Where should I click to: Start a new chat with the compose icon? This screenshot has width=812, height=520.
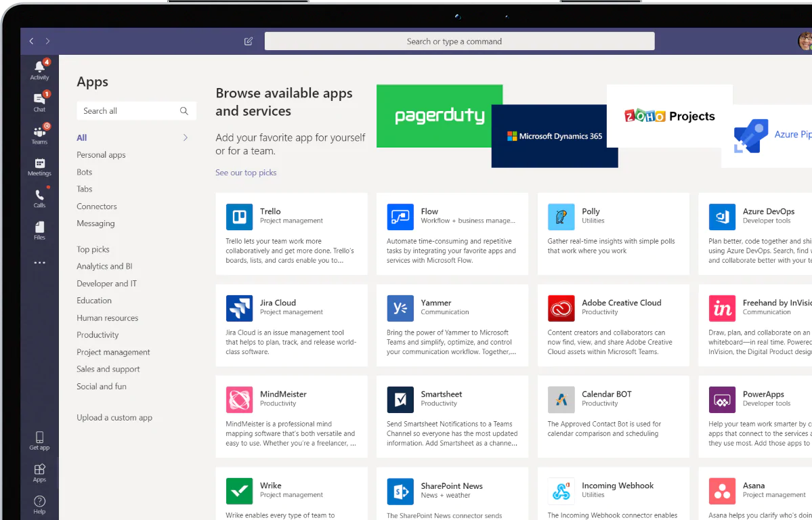[248, 41]
